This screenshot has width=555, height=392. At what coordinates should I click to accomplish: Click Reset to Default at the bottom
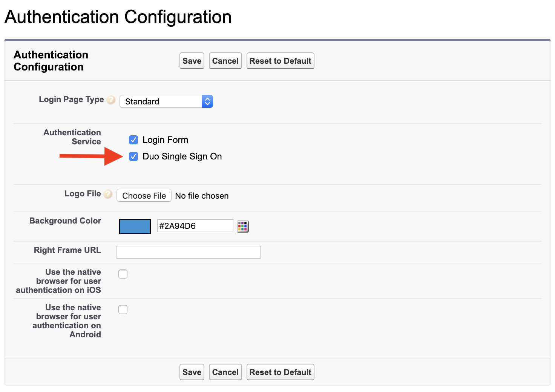[280, 372]
